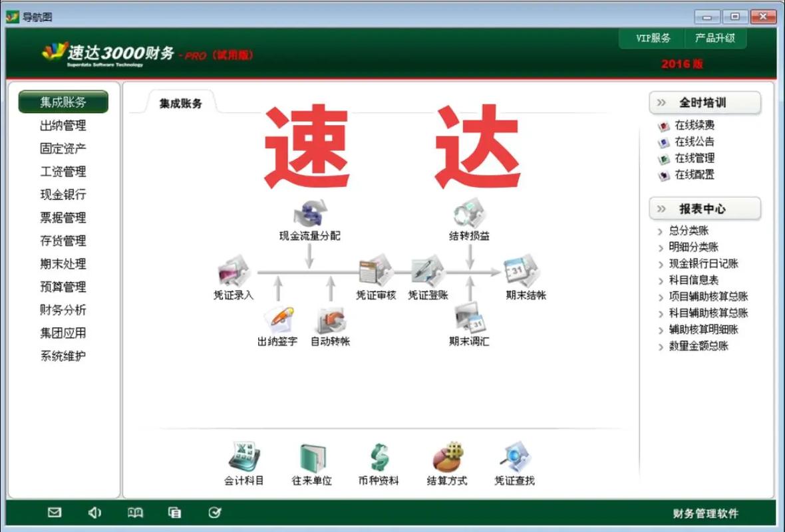Click the speaker icon in bottom bar

(94, 512)
